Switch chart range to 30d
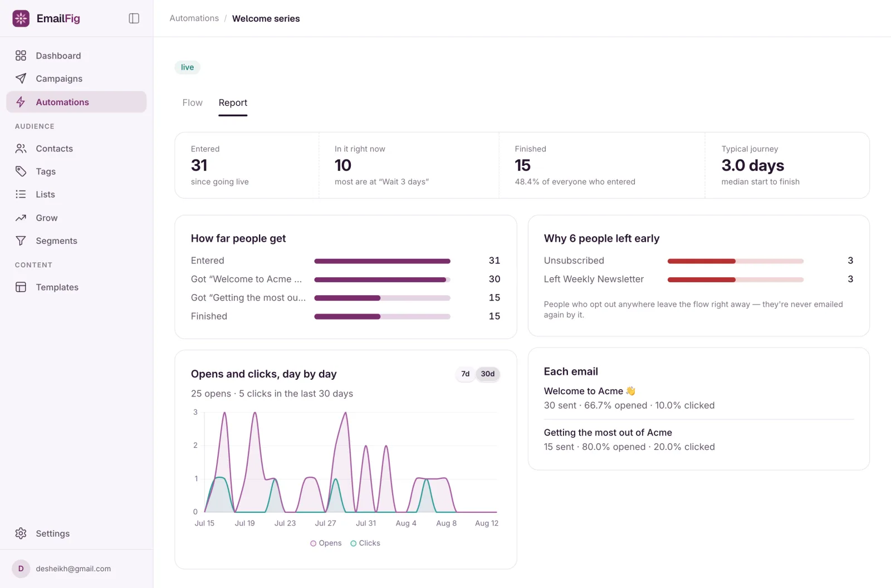The image size is (891, 588). [x=488, y=374]
